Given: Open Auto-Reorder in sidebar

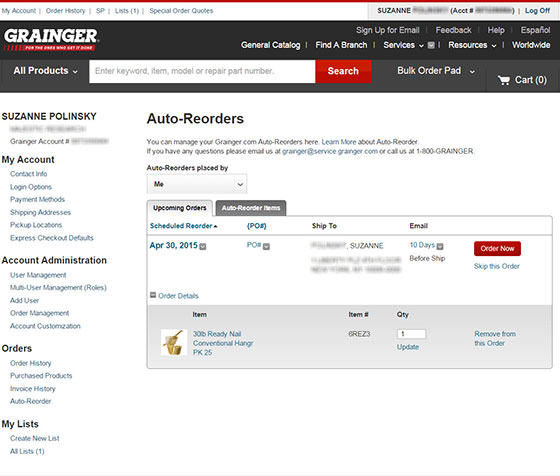Looking at the screenshot, I should (31, 401).
